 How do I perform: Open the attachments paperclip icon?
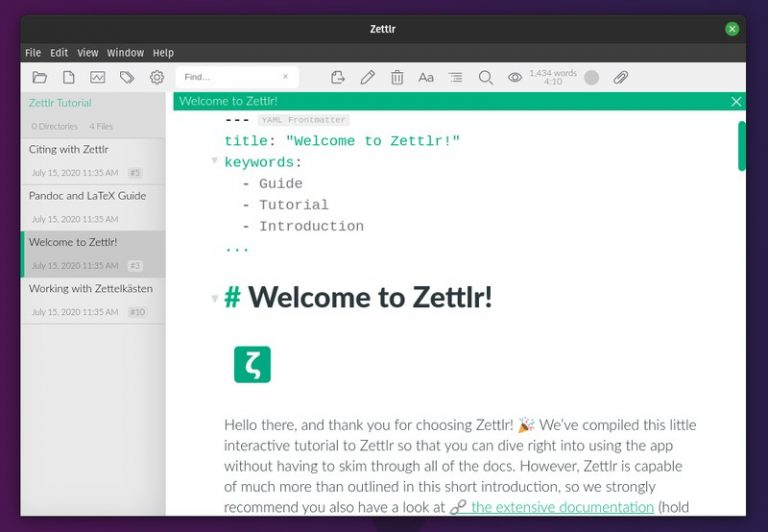point(621,77)
